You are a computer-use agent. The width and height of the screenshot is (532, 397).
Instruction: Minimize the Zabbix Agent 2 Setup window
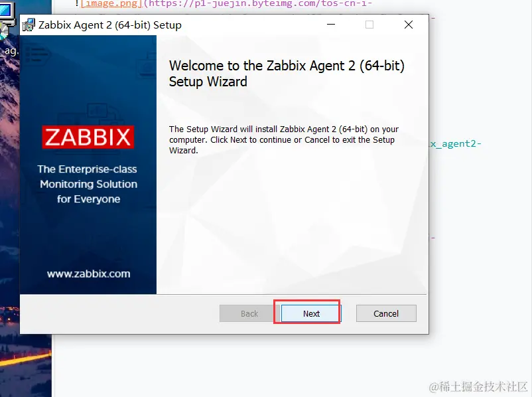(331, 25)
